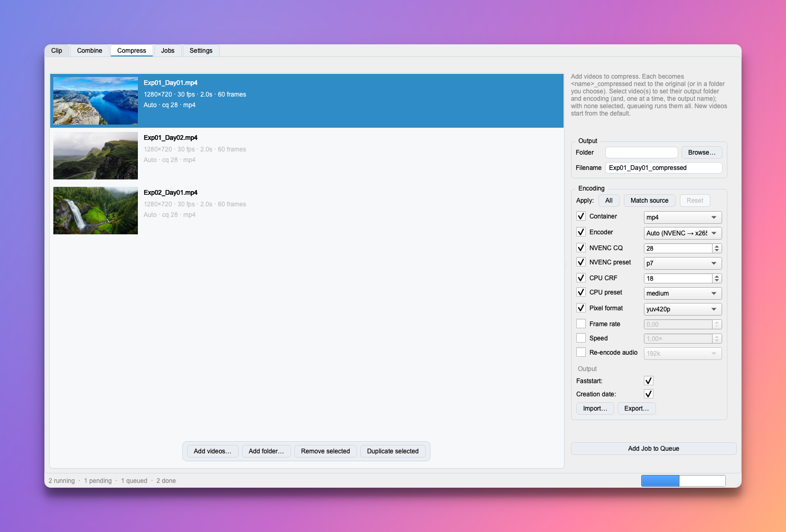This screenshot has width=786, height=532.
Task: Click the output Folder input field
Action: 641,153
